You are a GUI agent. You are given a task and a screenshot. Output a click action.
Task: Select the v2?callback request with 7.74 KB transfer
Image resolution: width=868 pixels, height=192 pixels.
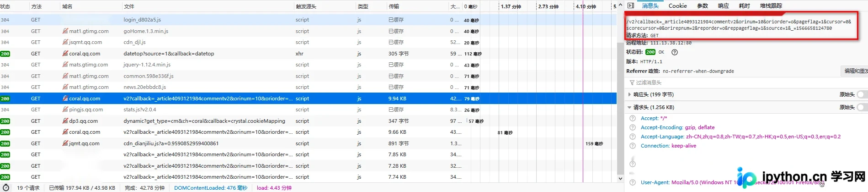coord(309,177)
